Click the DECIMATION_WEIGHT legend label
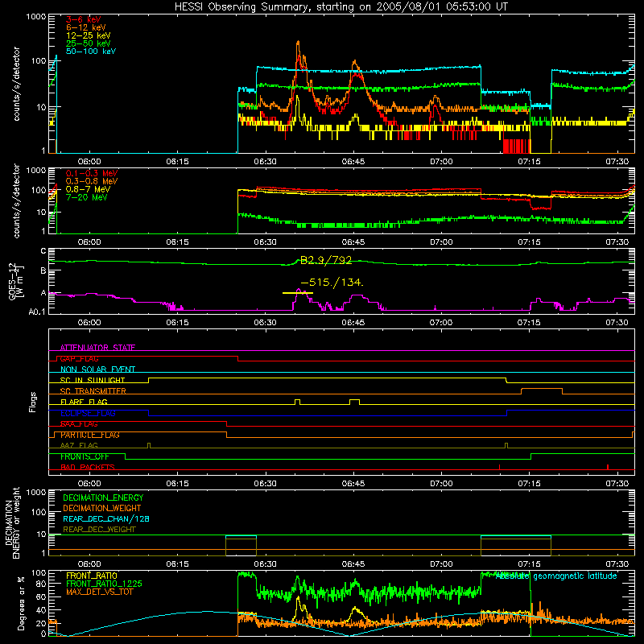This screenshot has width=644, height=644. [x=102, y=508]
